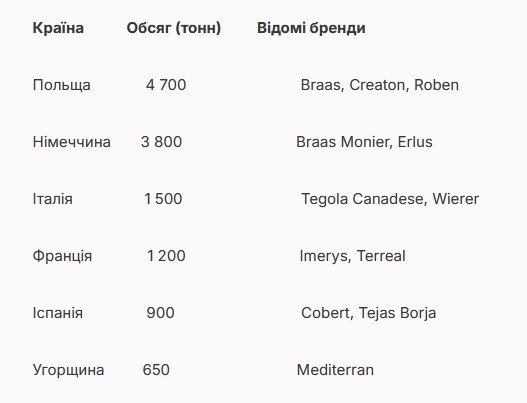Click the Італія country cell
Viewport: 527px width, 403px height.
(53, 199)
